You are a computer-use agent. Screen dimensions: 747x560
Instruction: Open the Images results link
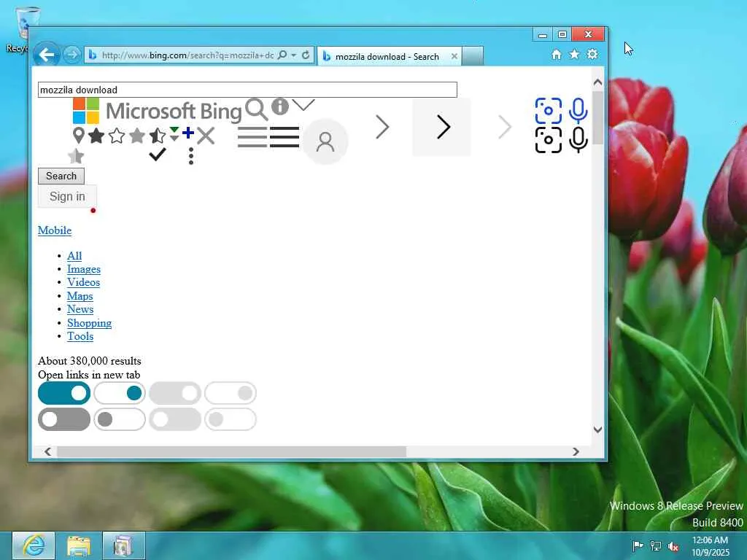click(x=84, y=269)
